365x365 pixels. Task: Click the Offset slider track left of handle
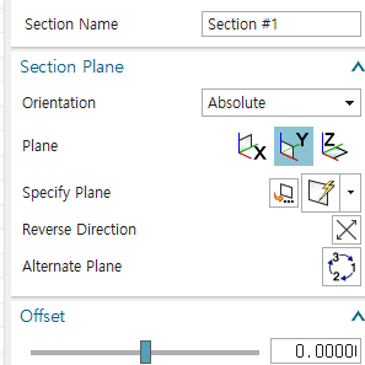pyautogui.click(x=85, y=352)
